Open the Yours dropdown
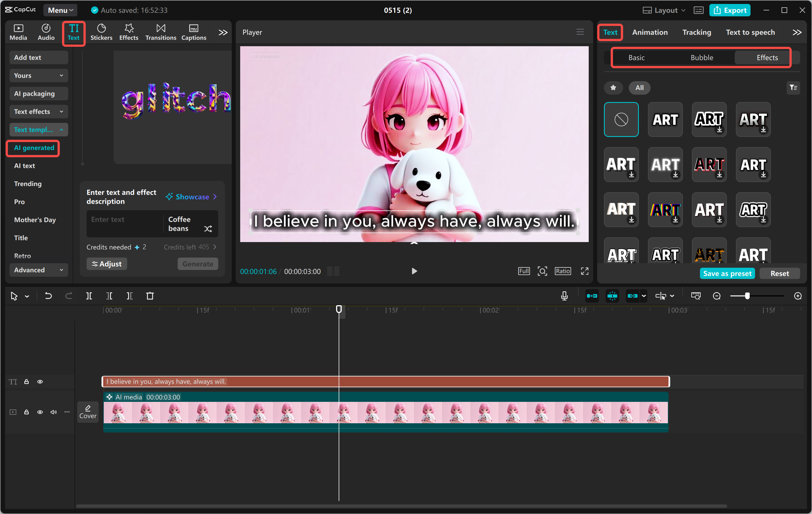Viewport: 812px width, 514px height. [x=38, y=75]
